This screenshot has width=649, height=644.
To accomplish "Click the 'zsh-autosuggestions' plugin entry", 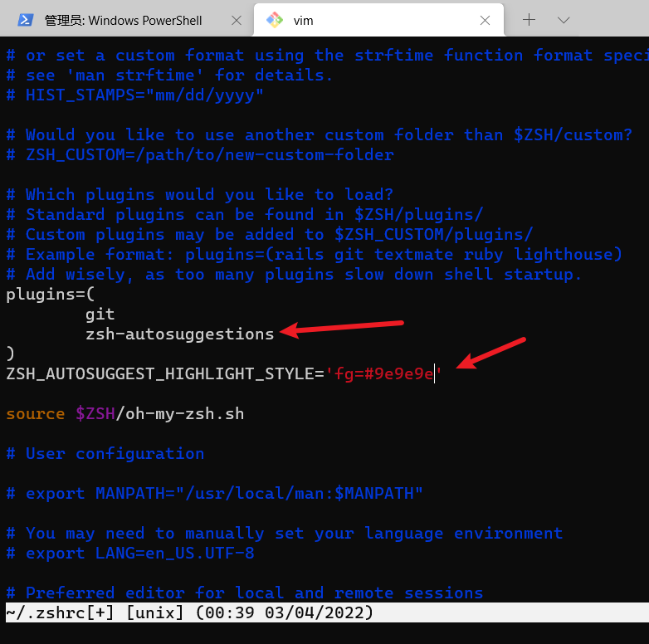I will coord(179,334).
